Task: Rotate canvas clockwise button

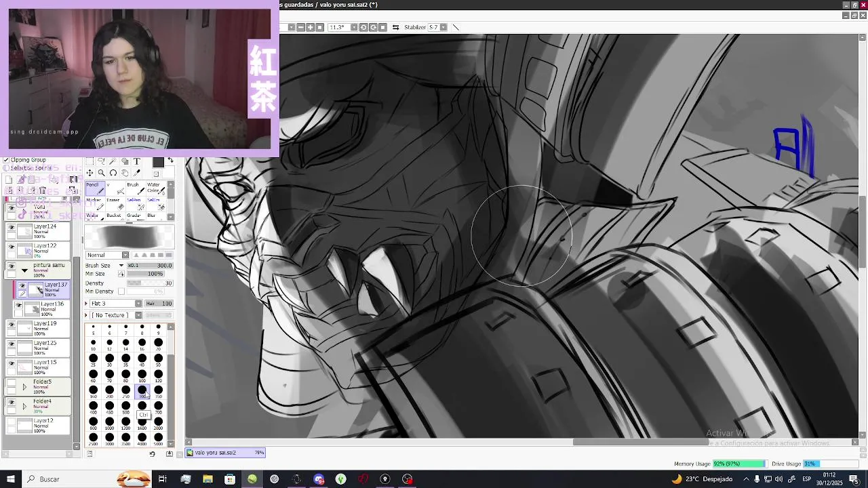Action: 373,27
